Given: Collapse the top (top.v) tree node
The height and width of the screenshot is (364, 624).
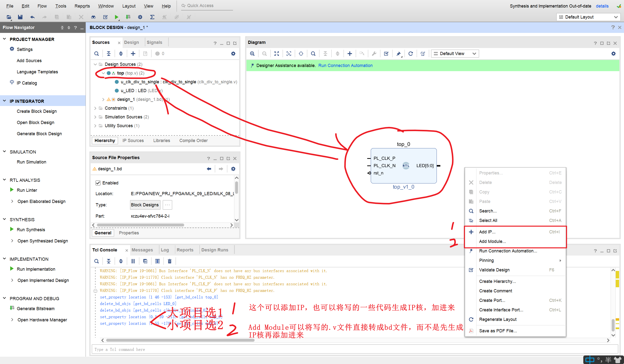Looking at the screenshot, I should 103,73.
